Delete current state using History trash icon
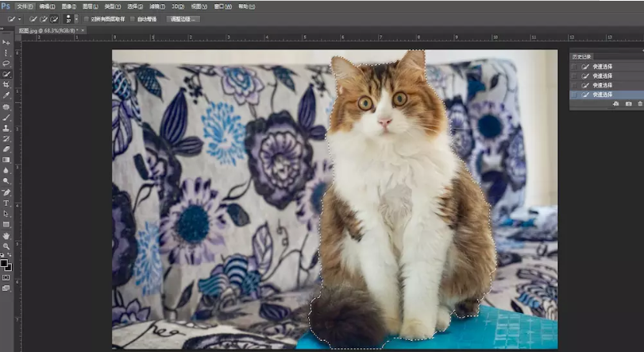Viewport: 644px width, 352px height. (639, 104)
